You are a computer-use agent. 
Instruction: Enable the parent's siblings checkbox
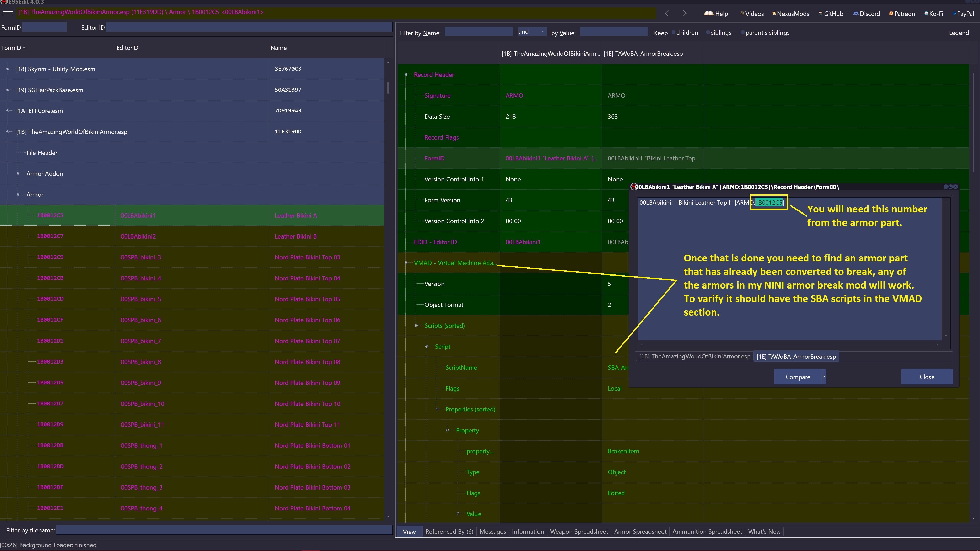pos(743,33)
